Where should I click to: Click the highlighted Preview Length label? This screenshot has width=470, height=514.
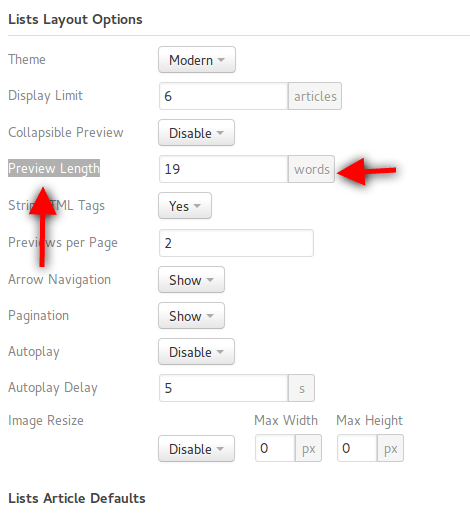(x=54, y=168)
